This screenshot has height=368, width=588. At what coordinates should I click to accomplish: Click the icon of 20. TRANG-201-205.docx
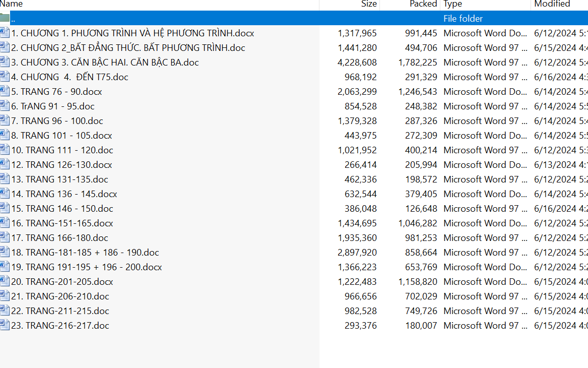tap(5, 282)
